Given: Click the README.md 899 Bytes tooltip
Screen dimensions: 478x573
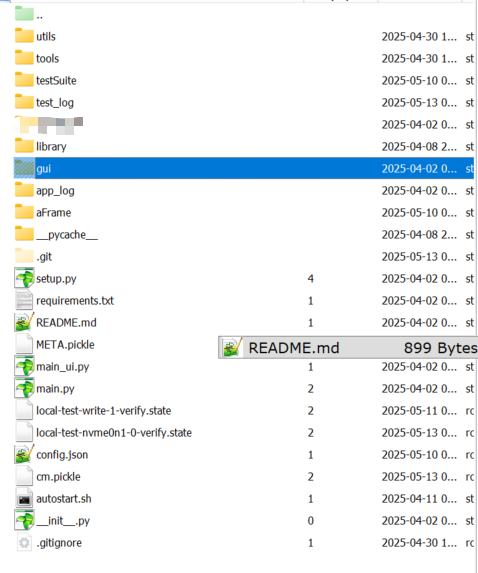Looking at the screenshot, I should pos(348,348).
